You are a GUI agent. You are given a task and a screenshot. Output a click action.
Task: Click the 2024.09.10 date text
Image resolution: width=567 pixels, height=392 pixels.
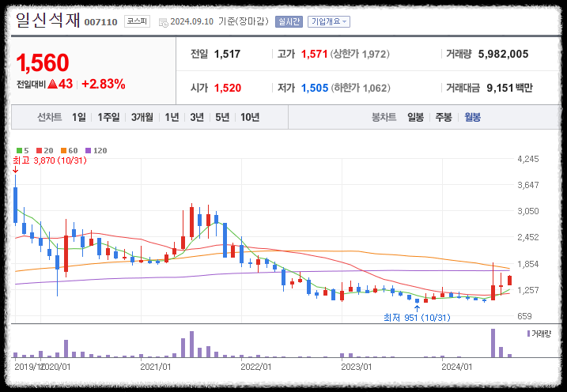coord(192,21)
